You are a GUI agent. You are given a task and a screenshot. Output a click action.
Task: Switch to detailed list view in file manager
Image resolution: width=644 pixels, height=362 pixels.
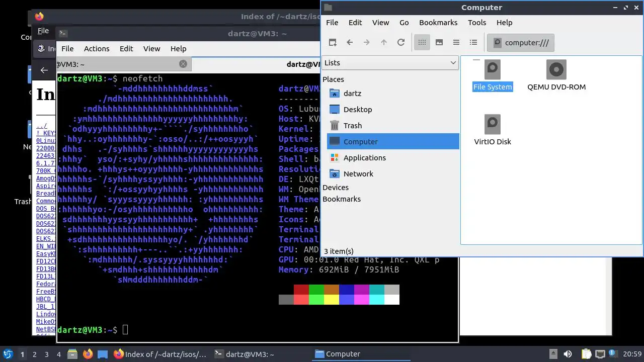473,42
